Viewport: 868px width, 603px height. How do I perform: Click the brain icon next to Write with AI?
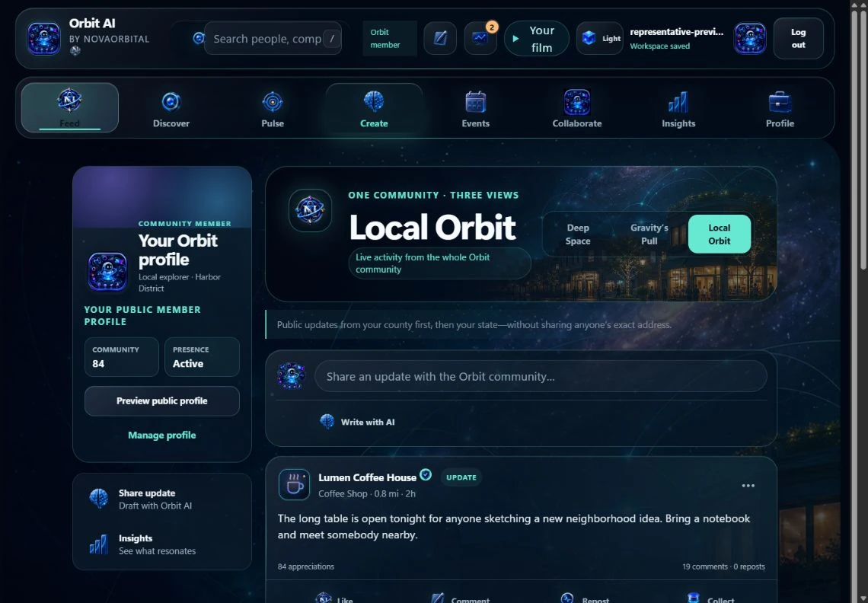327,421
